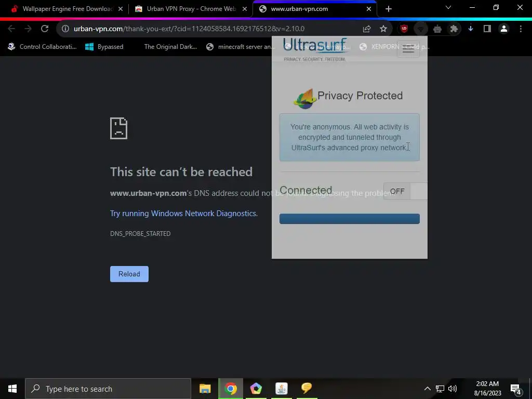Viewport: 532px width, 399px height.
Task: Open the Extensions puzzle piece menu
Action: [x=454, y=29]
